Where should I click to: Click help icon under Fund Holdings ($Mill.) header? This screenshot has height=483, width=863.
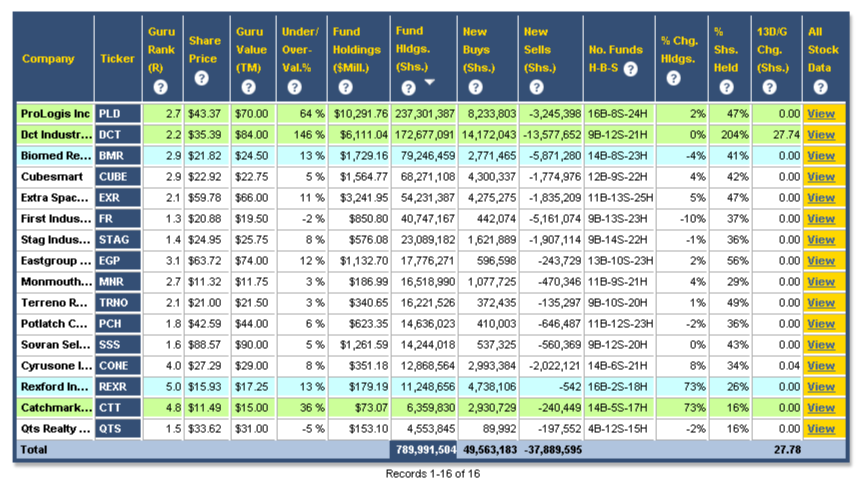(x=345, y=87)
